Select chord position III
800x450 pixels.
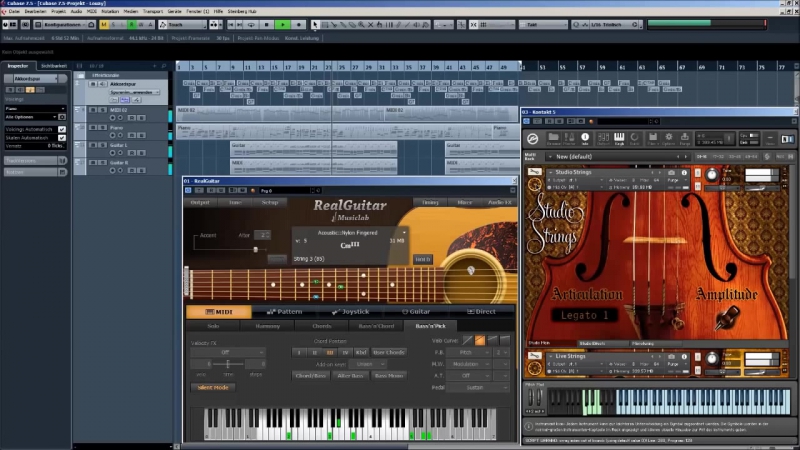(330, 353)
